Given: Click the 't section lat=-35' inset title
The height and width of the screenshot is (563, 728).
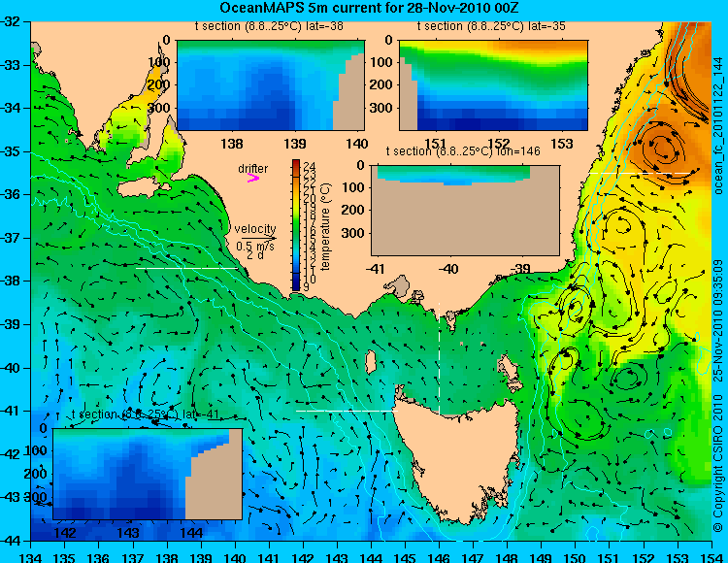Looking at the screenshot, I should (x=491, y=26).
